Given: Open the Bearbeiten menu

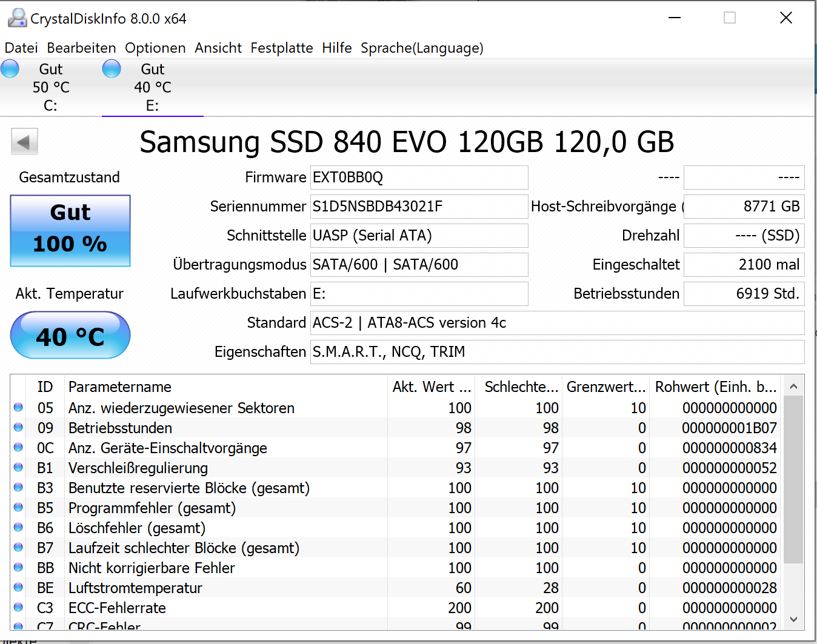Looking at the screenshot, I should click(81, 48).
